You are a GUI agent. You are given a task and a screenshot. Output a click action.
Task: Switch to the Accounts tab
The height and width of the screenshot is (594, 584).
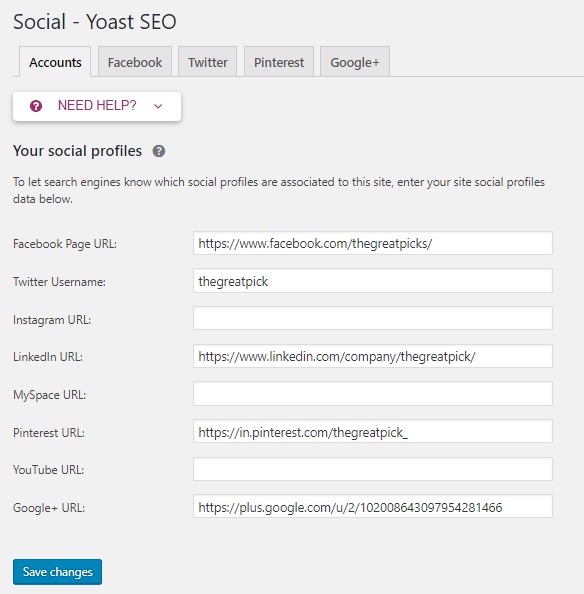(55, 62)
